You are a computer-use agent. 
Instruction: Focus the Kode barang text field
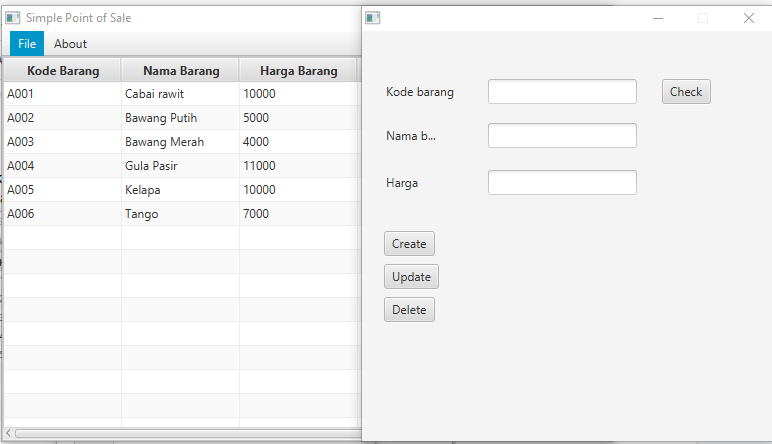[562, 92]
